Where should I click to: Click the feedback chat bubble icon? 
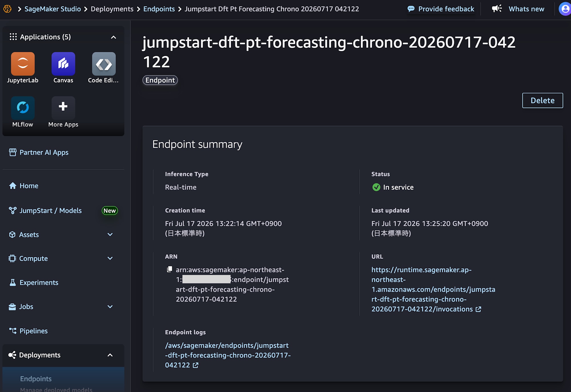click(x=411, y=9)
